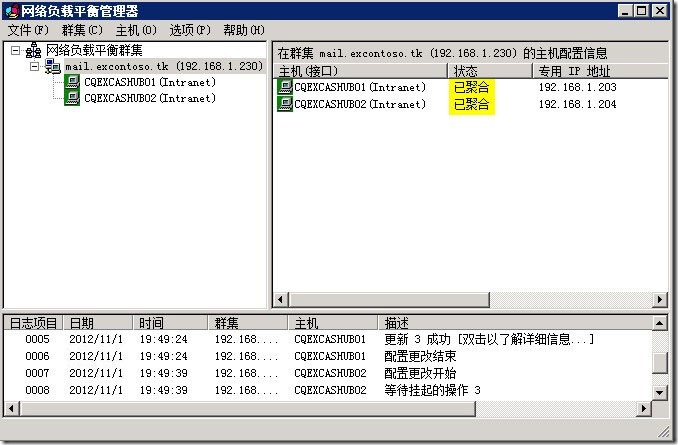Open the 群集(C) menu

pyautogui.click(x=82, y=30)
